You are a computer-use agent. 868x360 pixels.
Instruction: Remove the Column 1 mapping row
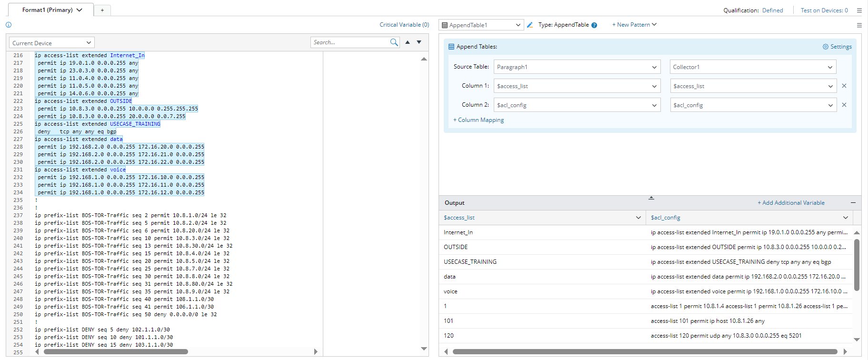pos(844,86)
